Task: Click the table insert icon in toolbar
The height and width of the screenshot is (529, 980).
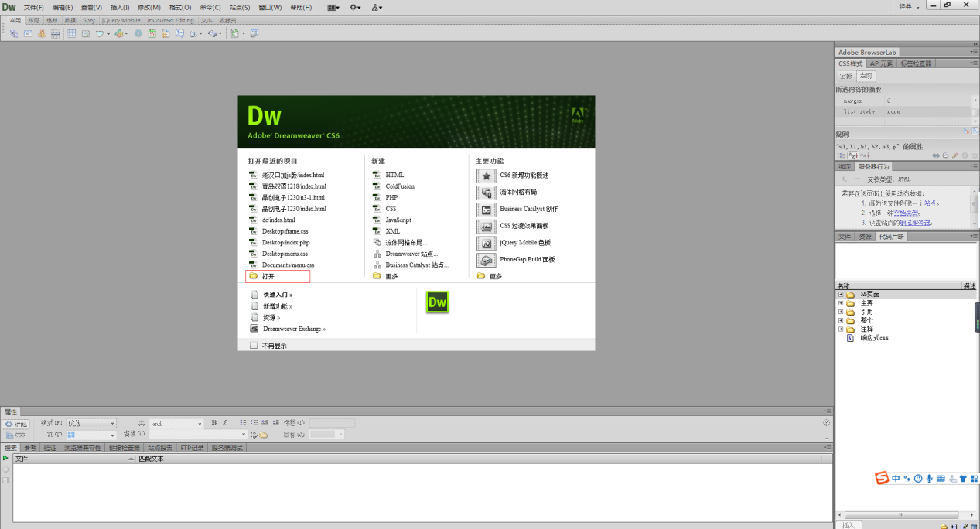Action: pos(72,33)
